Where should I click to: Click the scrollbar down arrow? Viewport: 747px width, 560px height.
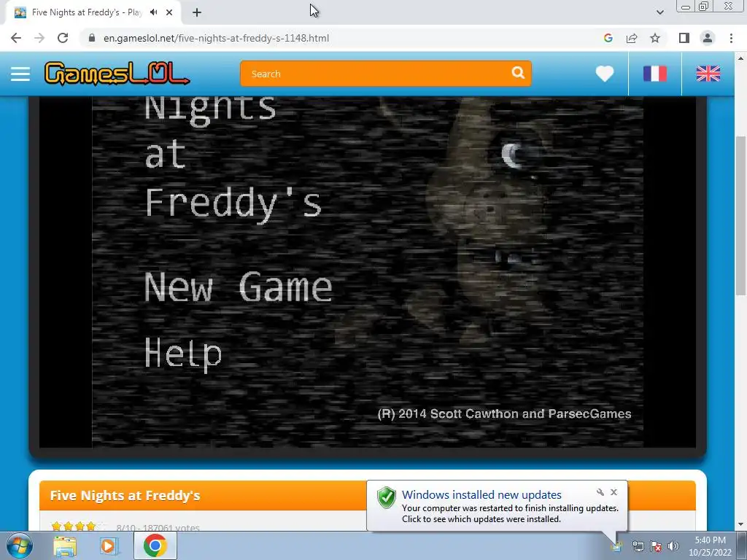click(x=740, y=525)
